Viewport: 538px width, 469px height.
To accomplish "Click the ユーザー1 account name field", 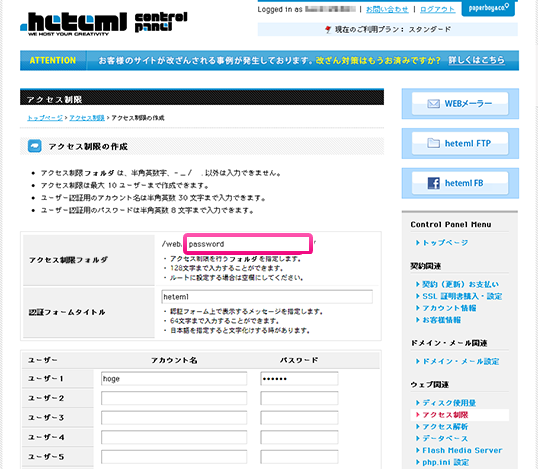I will (174, 379).
